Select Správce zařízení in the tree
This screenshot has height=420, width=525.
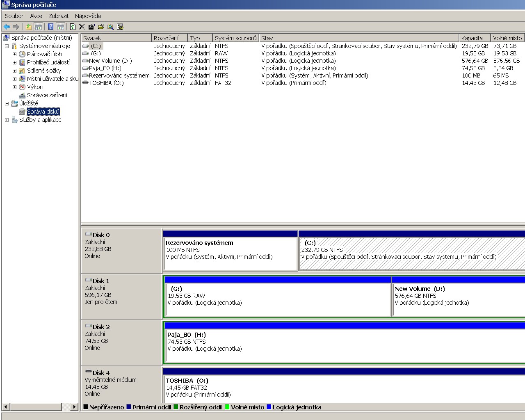pyautogui.click(x=47, y=95)
